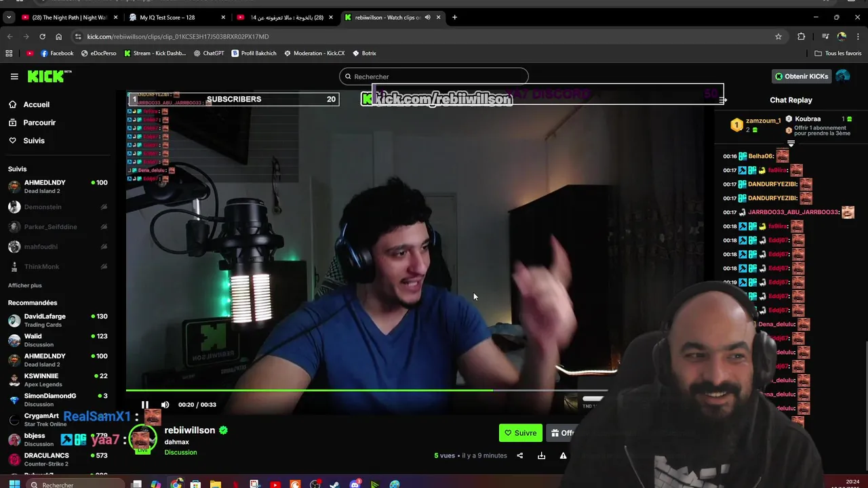Click the Obtenir KICKs button
868x488 pixels.
pos(802,77)
